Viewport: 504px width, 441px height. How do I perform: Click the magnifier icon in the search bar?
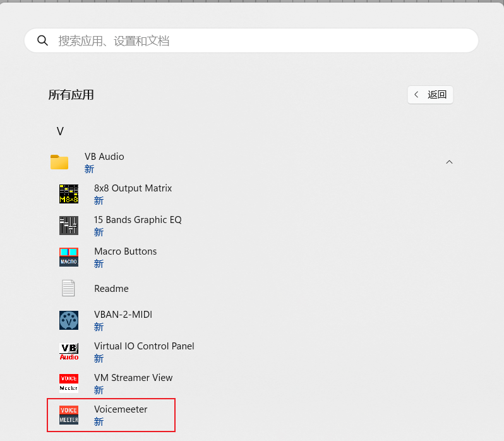pyautogui.click(x=43, y=41)
